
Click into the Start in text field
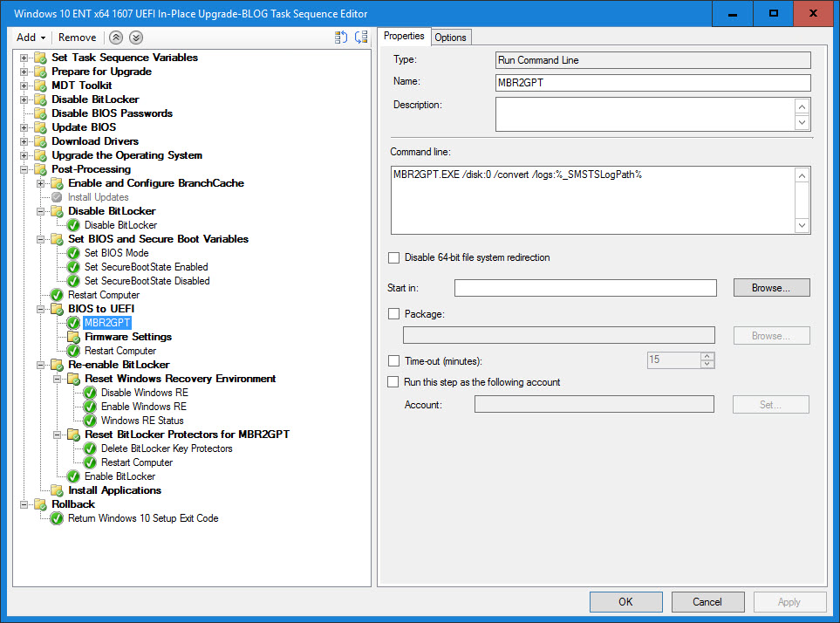pos(584,288)
